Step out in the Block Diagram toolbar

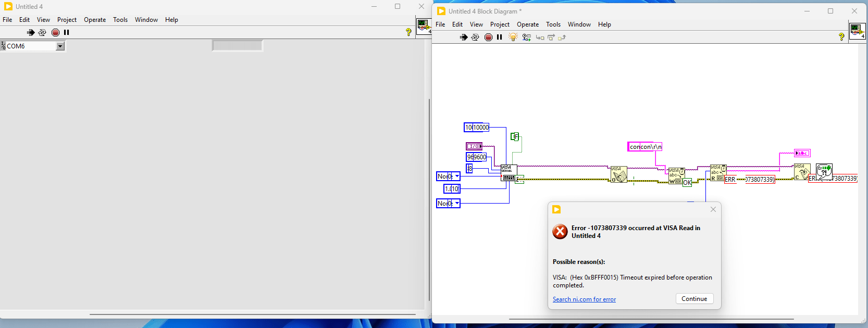click(x=562, y=37)
